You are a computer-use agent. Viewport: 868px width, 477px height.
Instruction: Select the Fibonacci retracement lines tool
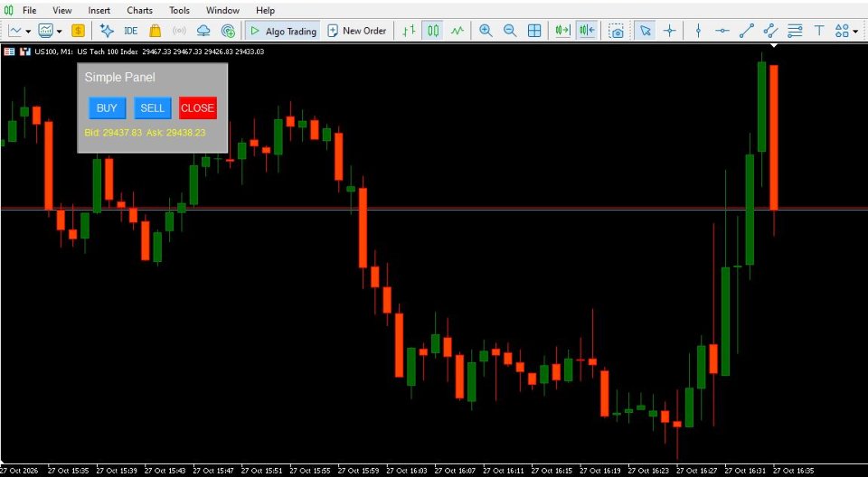point(795,31)
